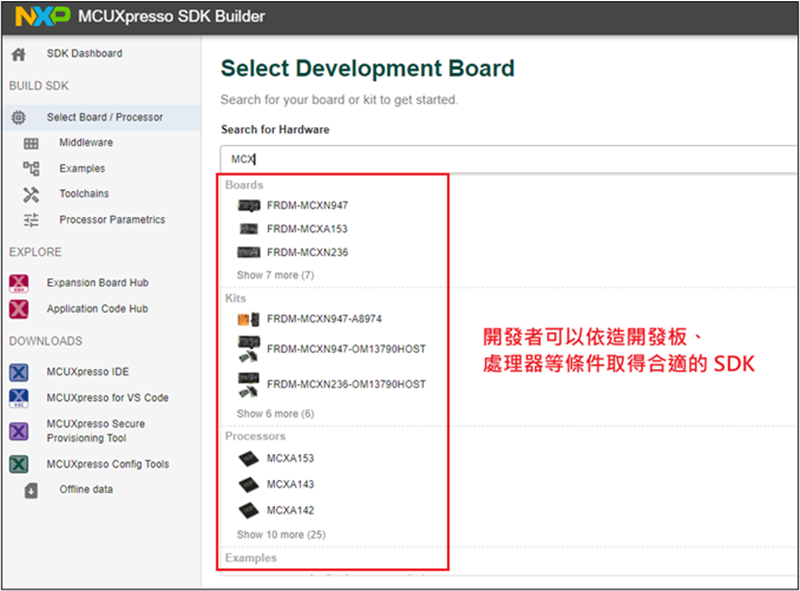Select the FRDM-MCXN947-A8974 kit thumbnail
The width and height of the screenshot is (800, 591).
coord(248,319)
